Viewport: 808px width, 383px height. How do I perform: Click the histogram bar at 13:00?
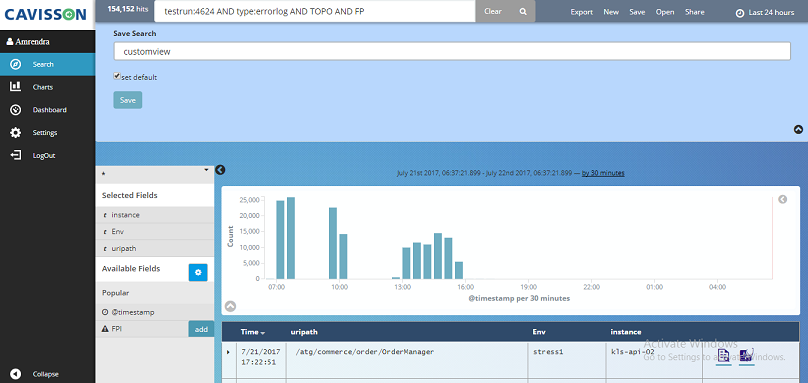(x=406, y=263)
